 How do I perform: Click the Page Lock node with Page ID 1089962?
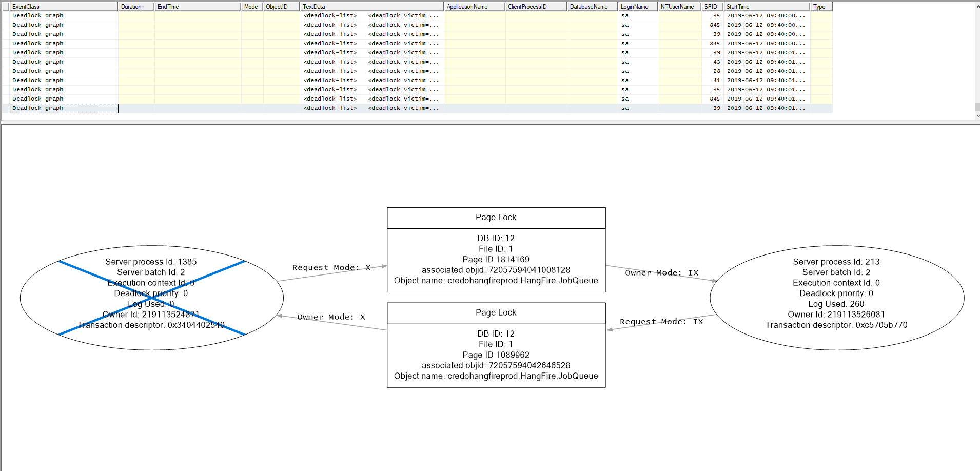pos(496,345)
